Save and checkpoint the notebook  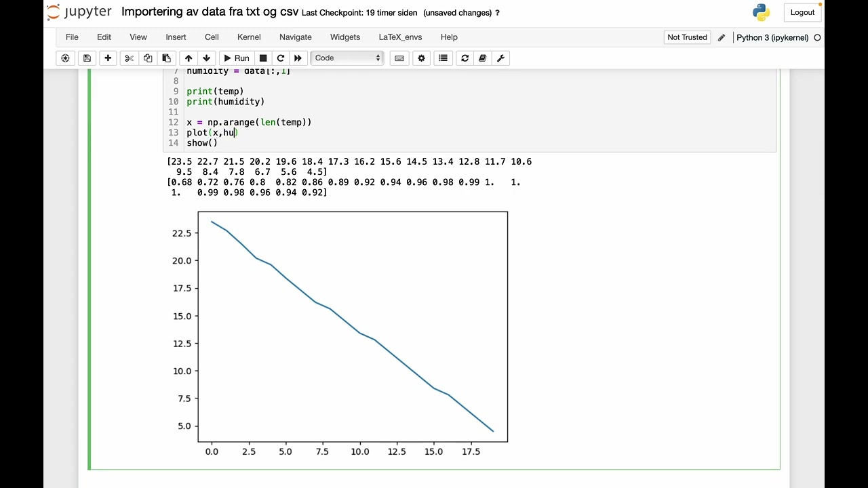87,58
